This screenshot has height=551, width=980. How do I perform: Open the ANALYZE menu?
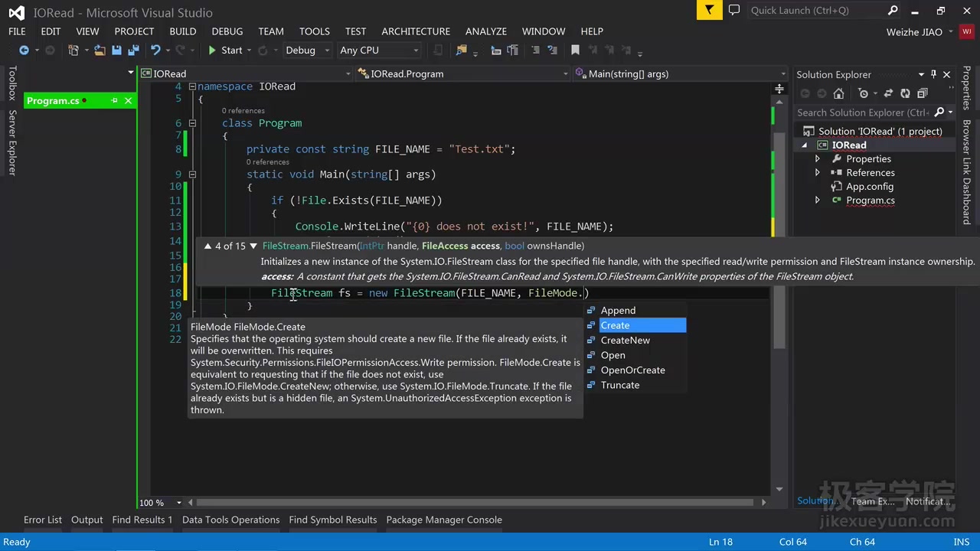[x=486, y=31]
